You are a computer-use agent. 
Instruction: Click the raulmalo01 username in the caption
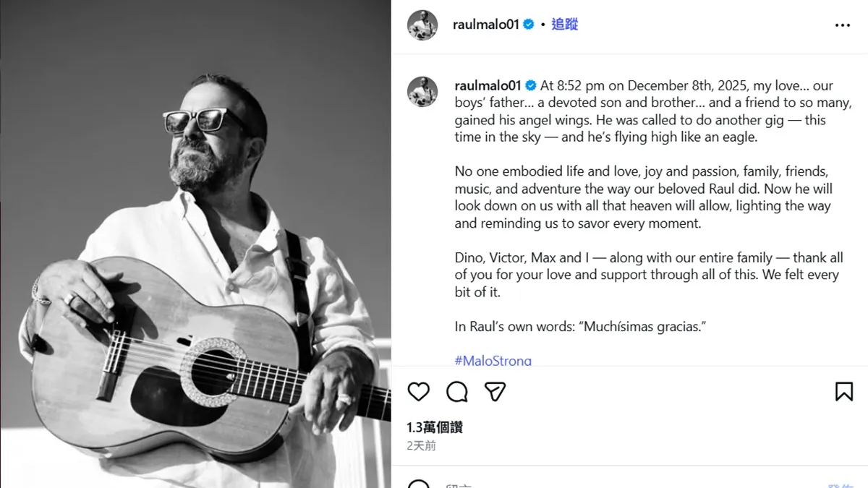tap(488, 85)
